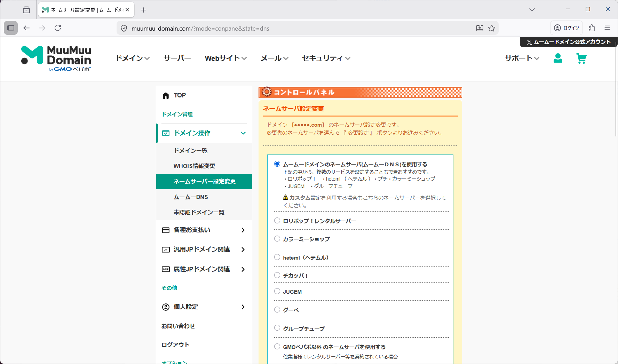Click the browser back arrow
The image size is (618, 364).
pos(26,28)
